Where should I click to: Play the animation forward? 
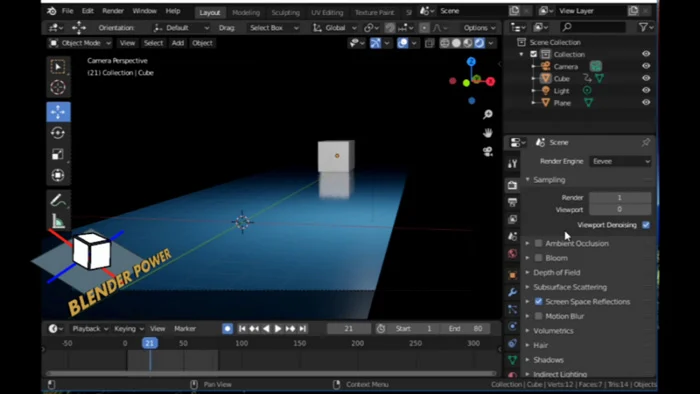278,328
